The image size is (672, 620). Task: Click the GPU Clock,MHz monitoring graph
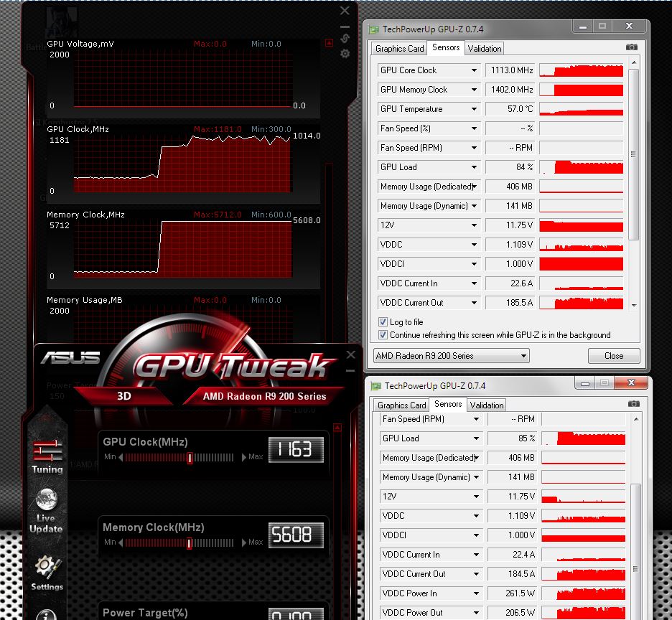tap(183, 163)
